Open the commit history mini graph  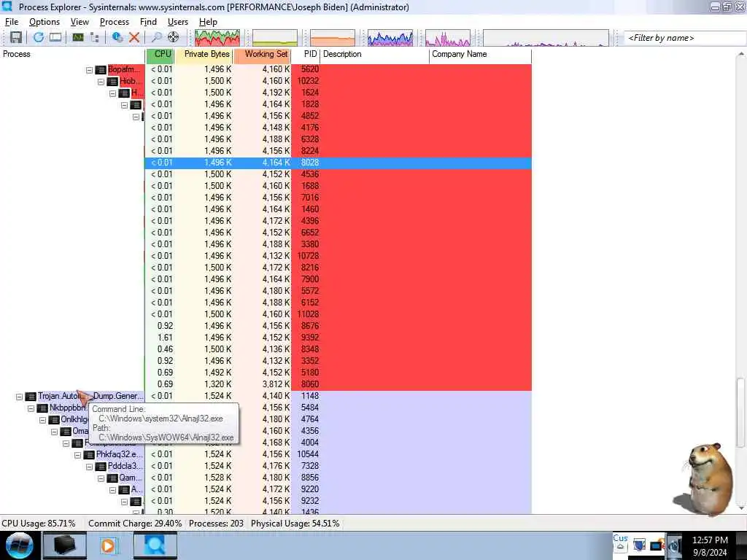[x=275, y=38]
